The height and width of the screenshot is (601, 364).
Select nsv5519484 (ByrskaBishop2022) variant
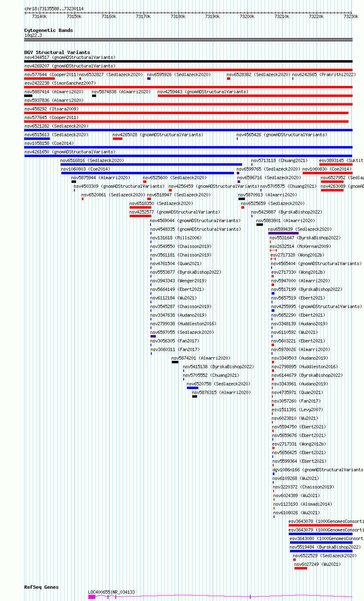(x=325, y=547)
